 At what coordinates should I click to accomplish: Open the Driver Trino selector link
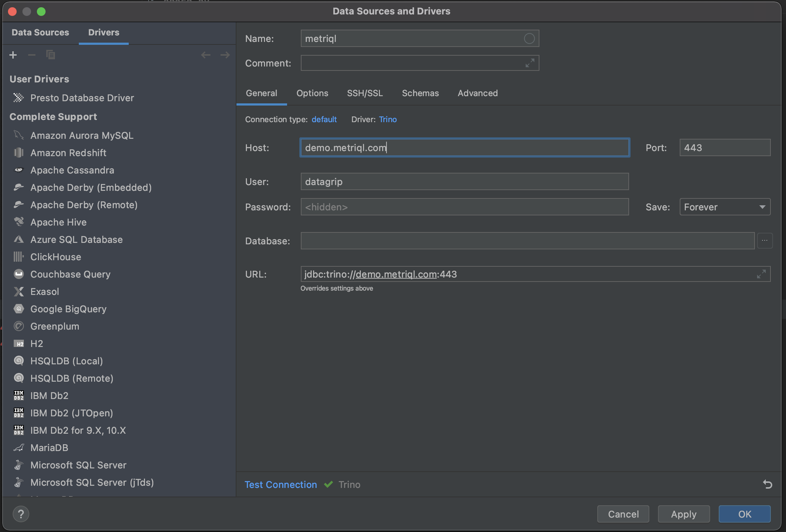(388, 119)
